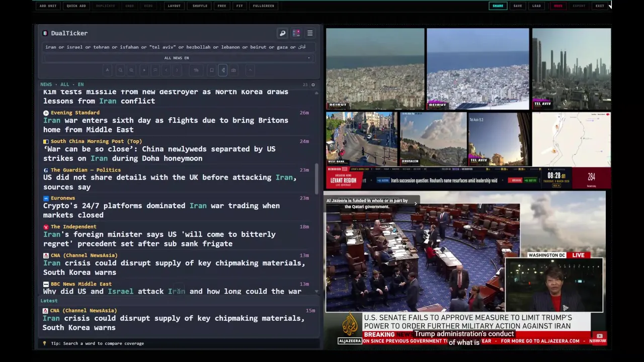Click the lightbulb tip icon at bottom
Screen dimensions: 644x362
pos(44,343)
